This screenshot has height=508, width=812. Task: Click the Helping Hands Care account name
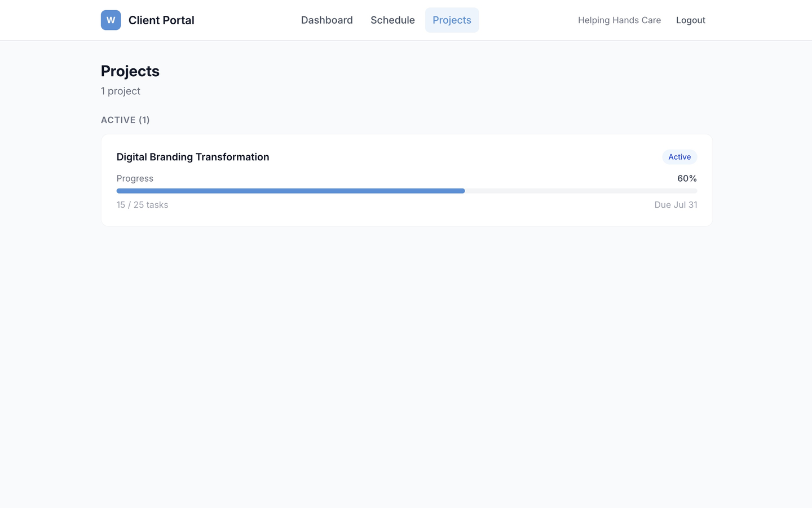pyautogui.click(x=619, y=20)
